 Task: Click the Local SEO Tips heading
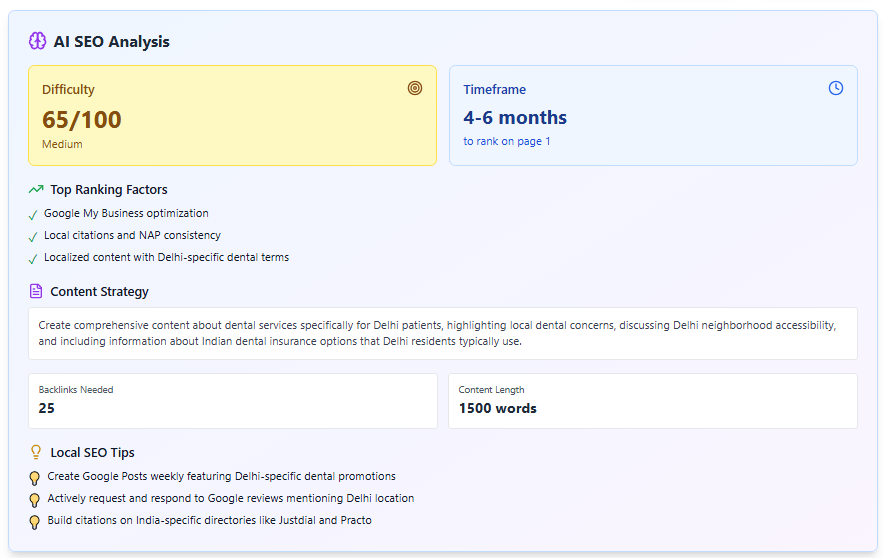(92, 453)
